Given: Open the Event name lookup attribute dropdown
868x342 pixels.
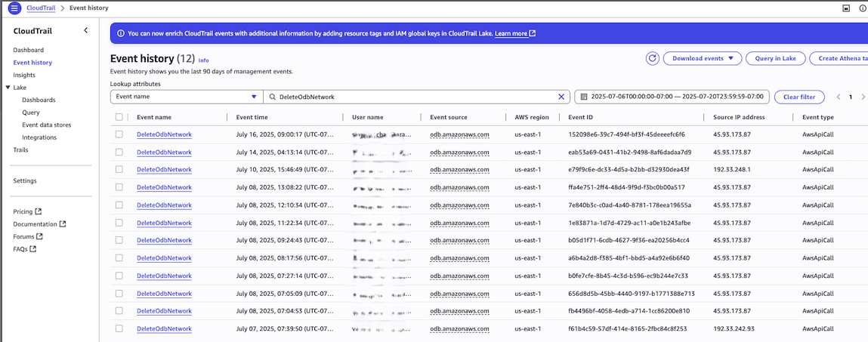Looking at the screenshot, I should (x=187, y=97).
